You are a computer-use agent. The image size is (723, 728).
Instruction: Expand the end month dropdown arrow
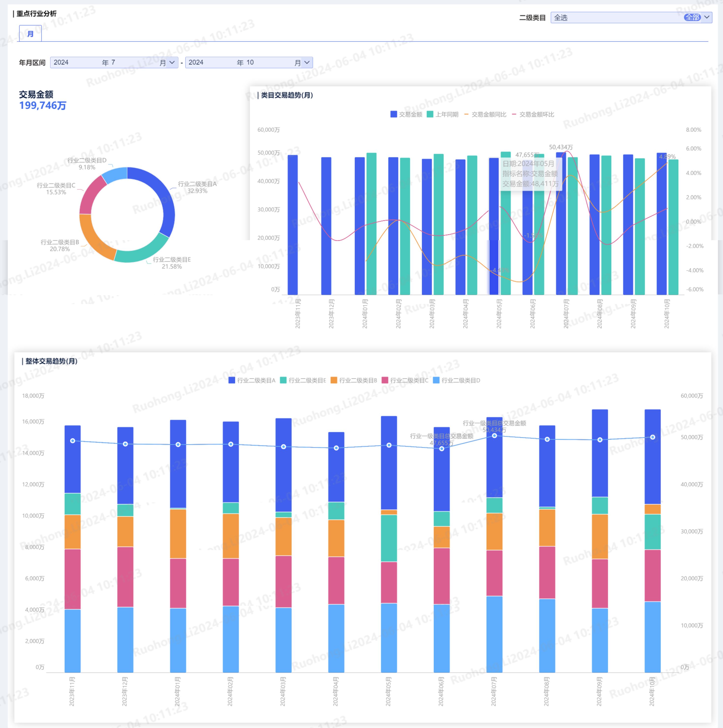307,62
